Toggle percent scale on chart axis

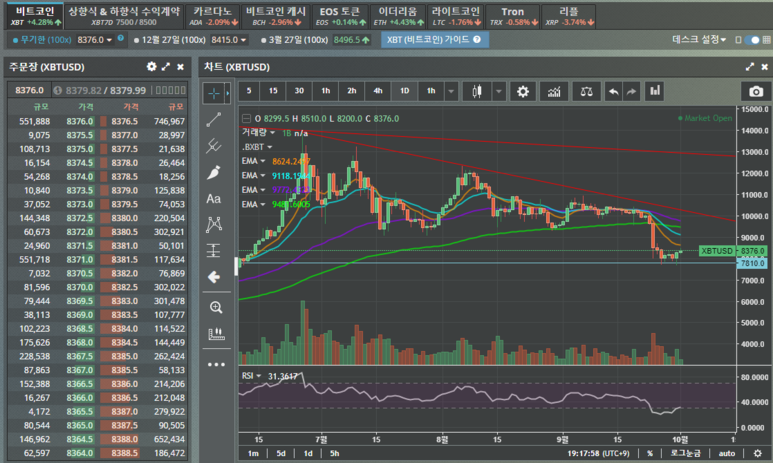click(x=650, y=453)
